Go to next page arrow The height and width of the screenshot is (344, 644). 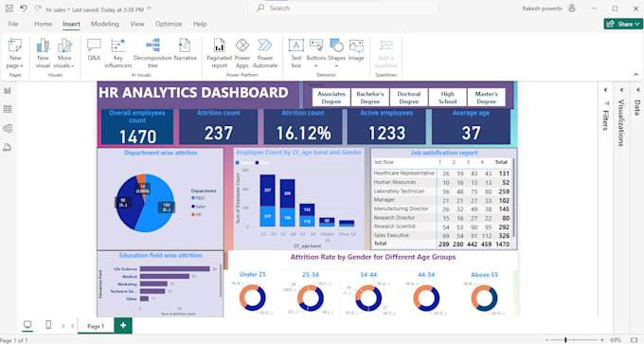click(x=73, y=326)
